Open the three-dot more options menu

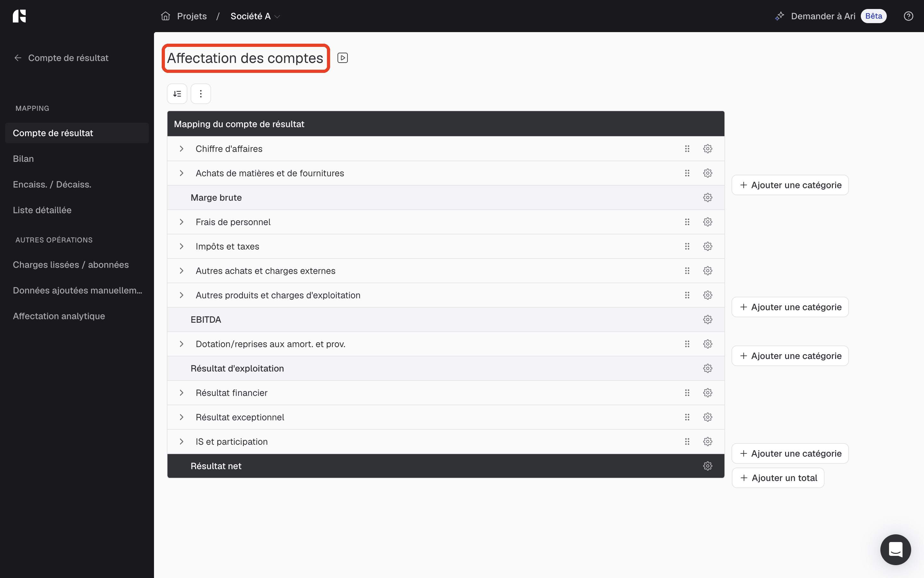tap(201, 94)
